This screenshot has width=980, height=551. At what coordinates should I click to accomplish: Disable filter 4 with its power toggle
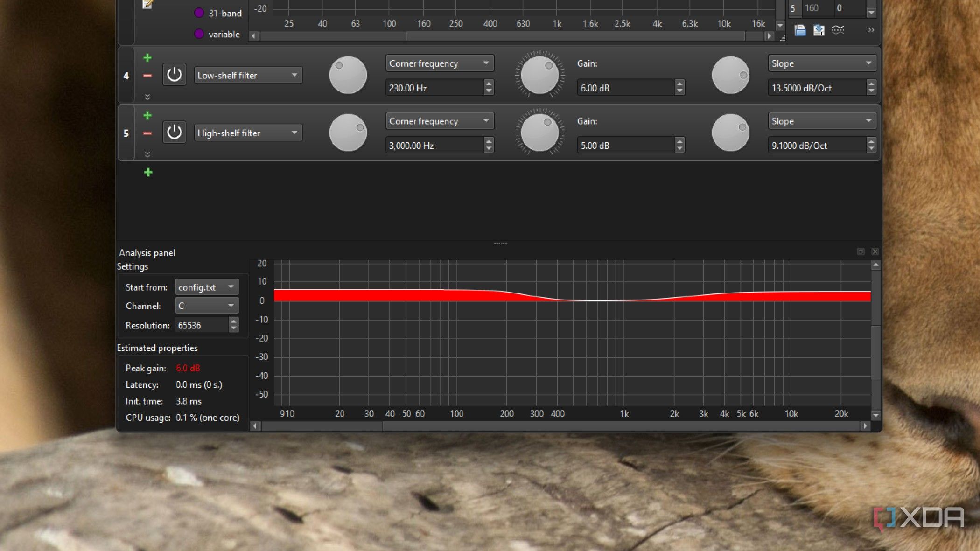(x=174, y=75)
